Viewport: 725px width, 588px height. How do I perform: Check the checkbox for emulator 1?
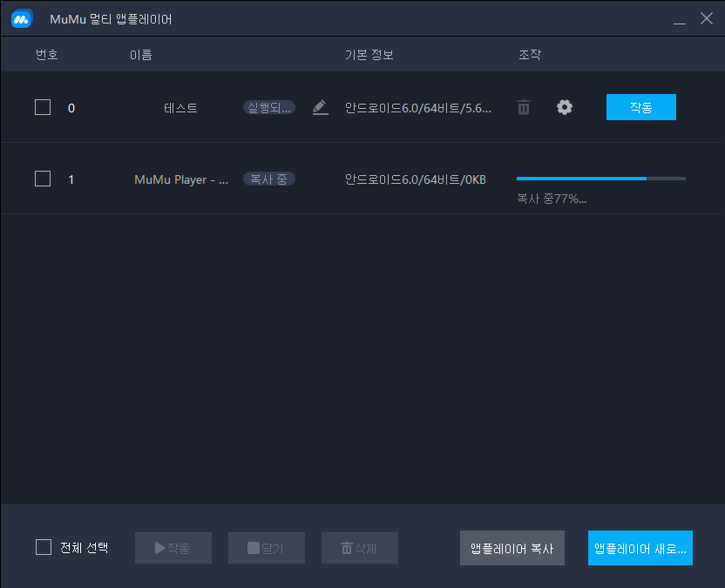coord(43,179)
